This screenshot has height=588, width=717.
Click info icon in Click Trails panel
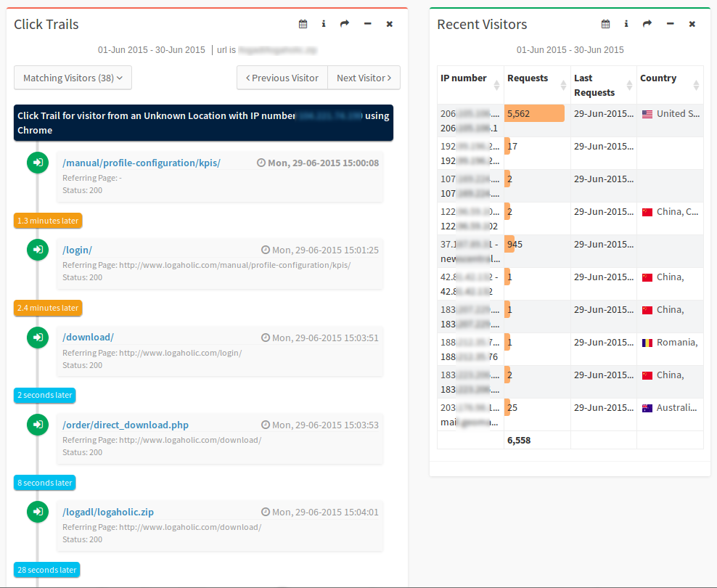[324, 24]
